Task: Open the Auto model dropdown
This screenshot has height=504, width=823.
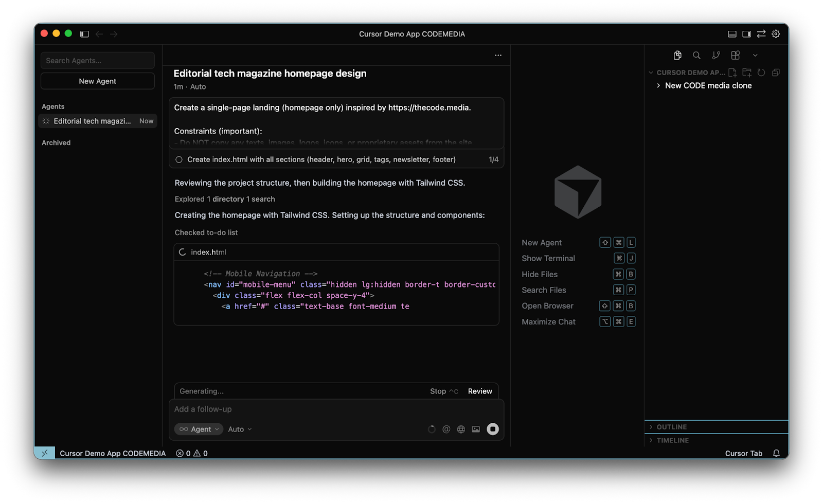Action: (x=240, y=429)
